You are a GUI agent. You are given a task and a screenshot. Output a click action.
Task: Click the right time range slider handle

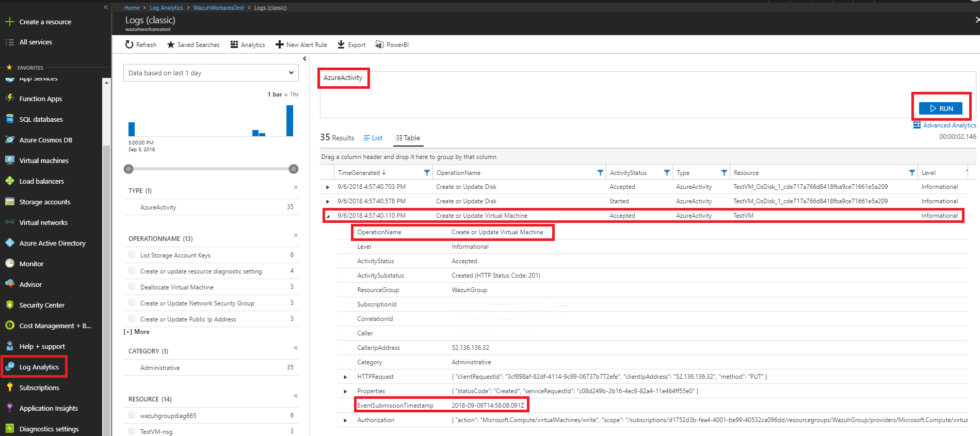[294, 169]
